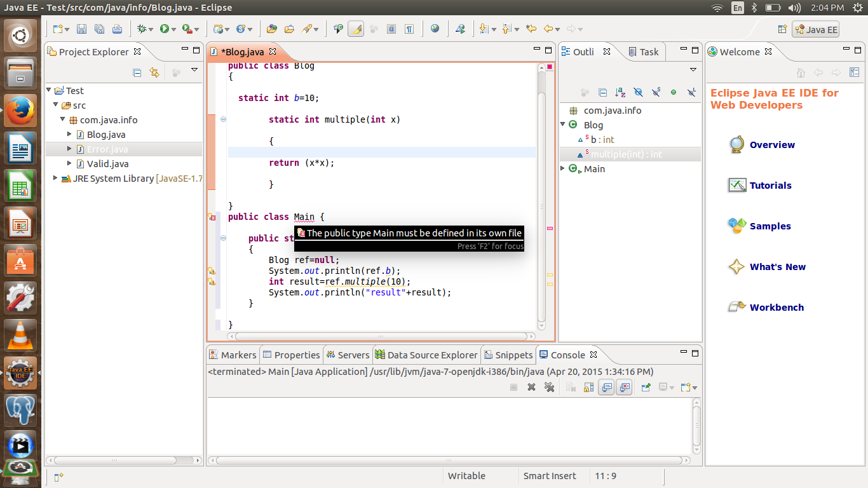Toggle Hide Static Fields and Methods in Outline
Image resolution: width=868 pixels, height=488 pixels.
[656, 93]
